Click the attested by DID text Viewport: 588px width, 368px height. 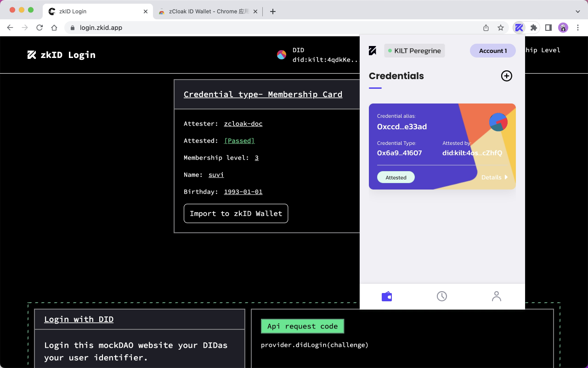pos(472,153)
